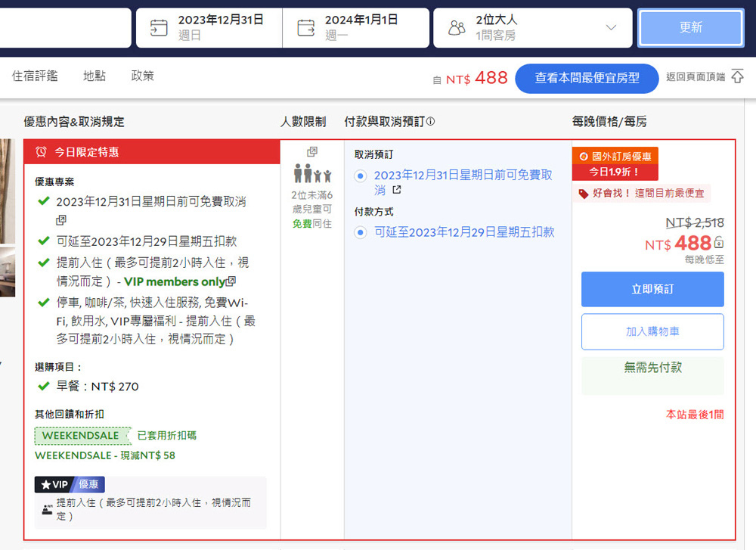Click the 加入購物車 button
The image size is (756, 550).
[x=652, y=331]
